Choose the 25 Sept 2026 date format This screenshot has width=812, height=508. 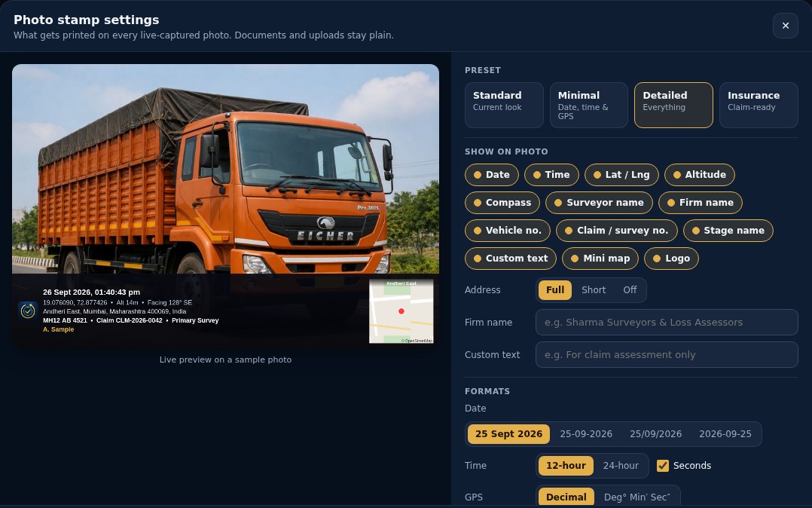coord(508,434)
